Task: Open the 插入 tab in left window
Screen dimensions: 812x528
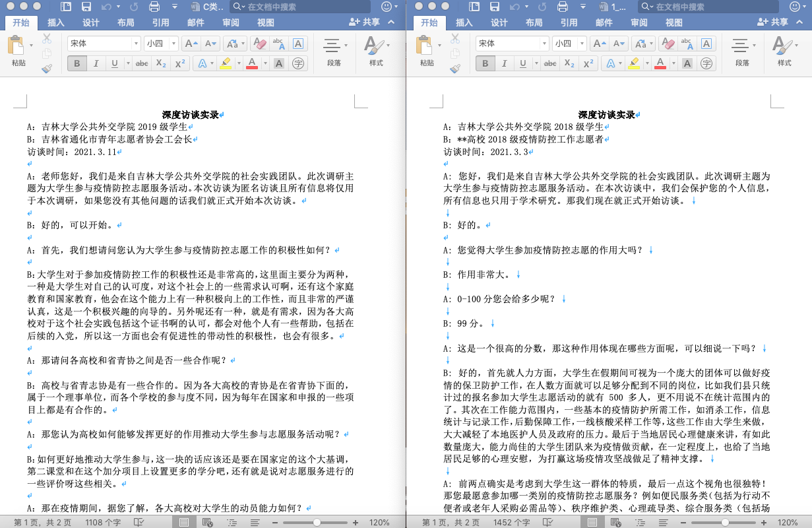Action: pyautogui.click(x=56, y=22)
